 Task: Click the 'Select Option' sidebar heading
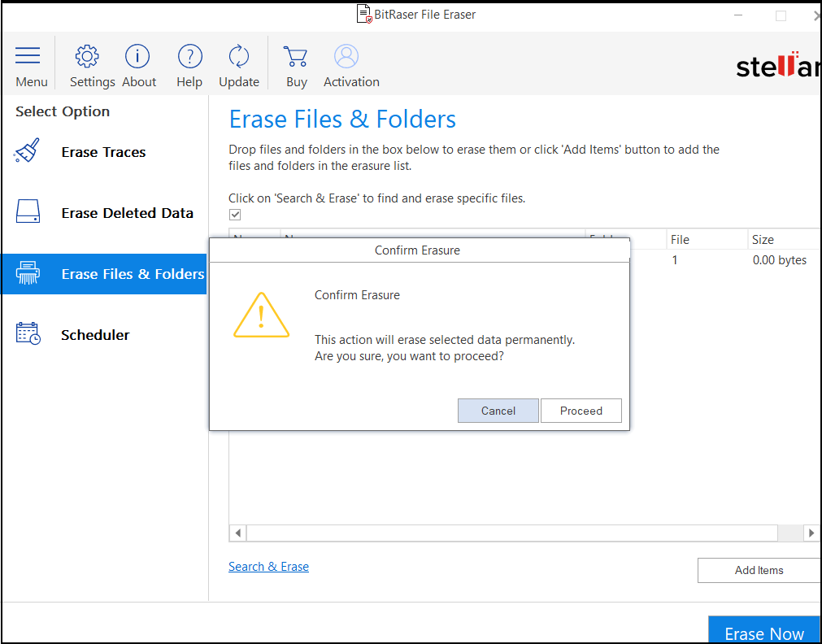[63, 111]
